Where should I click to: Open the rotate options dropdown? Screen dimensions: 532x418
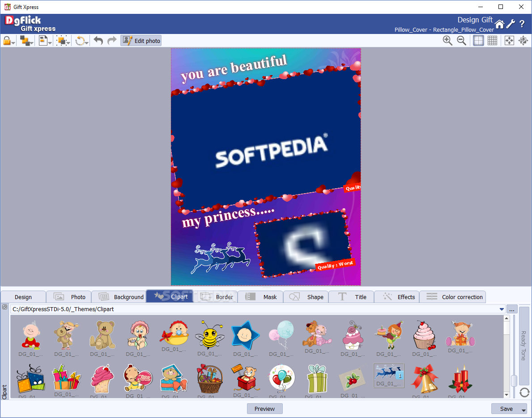click(81, 41)
